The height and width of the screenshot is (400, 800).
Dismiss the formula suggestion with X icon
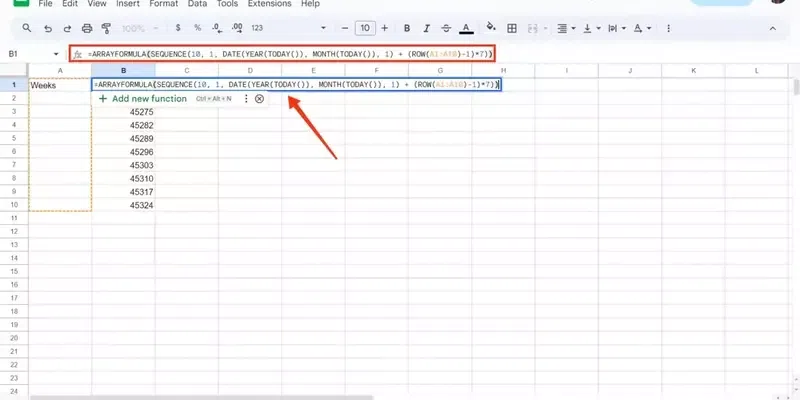coord(259,98)
